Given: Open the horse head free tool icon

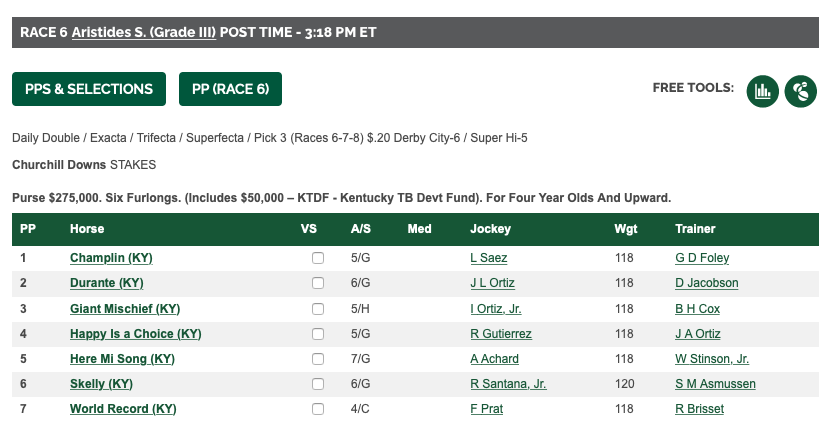Looking at the screenshot, I should [x=801, y=91].
